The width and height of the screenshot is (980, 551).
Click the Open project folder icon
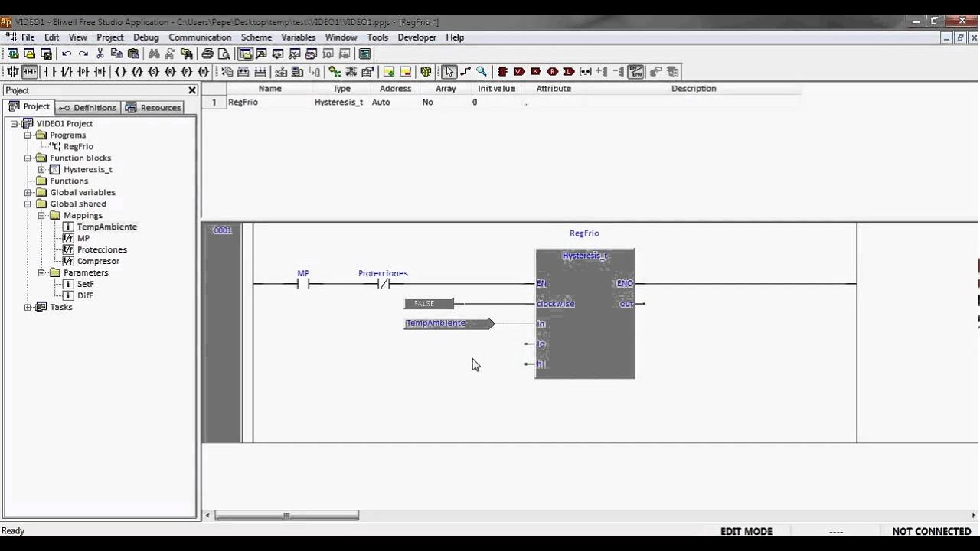pos(30,54)
